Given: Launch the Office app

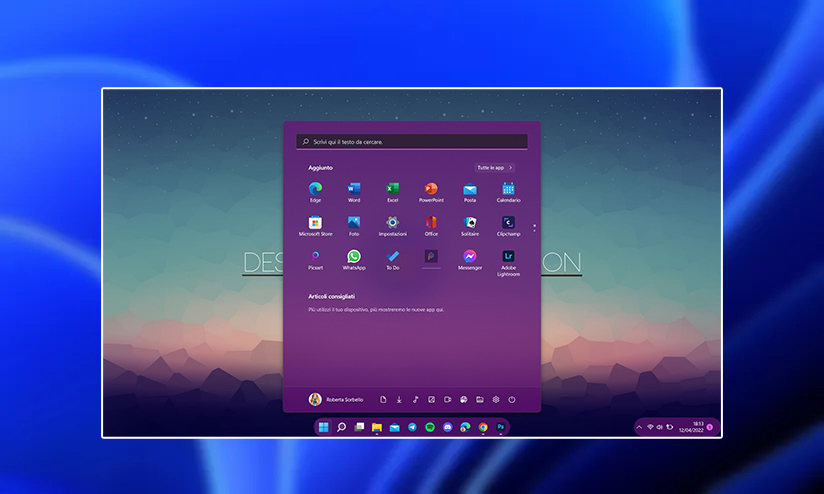Looking at the screenshot, I should click(431, 226).
